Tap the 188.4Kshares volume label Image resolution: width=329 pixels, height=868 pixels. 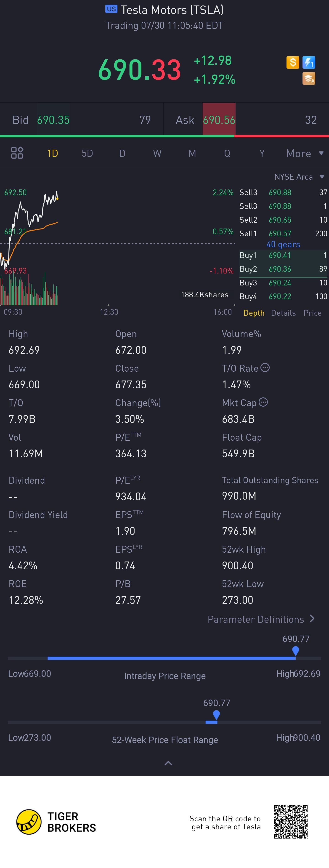(x=205, y=295)
